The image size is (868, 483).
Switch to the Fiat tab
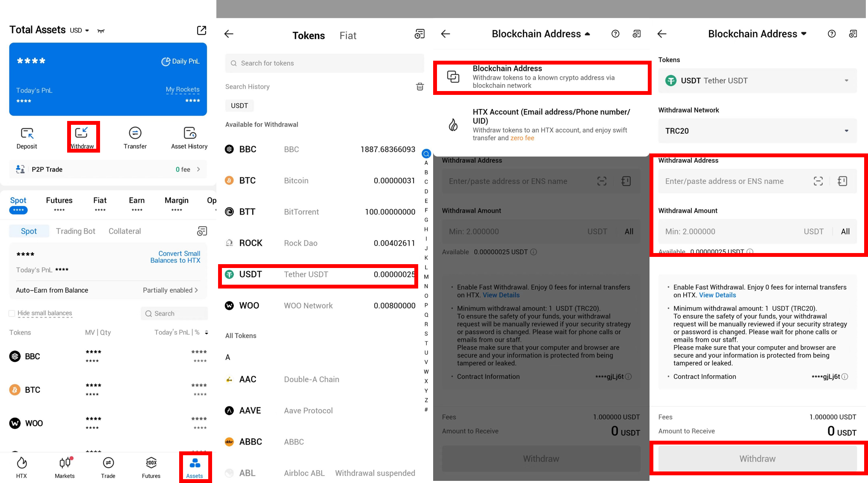click(348, 35)
